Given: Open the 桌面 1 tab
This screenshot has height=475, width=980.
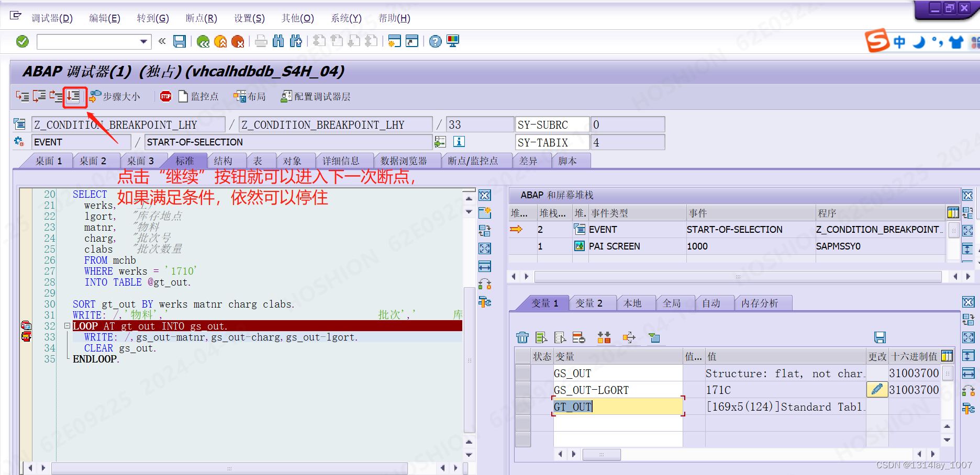Looking at the screenshot, I should point(49,161).
